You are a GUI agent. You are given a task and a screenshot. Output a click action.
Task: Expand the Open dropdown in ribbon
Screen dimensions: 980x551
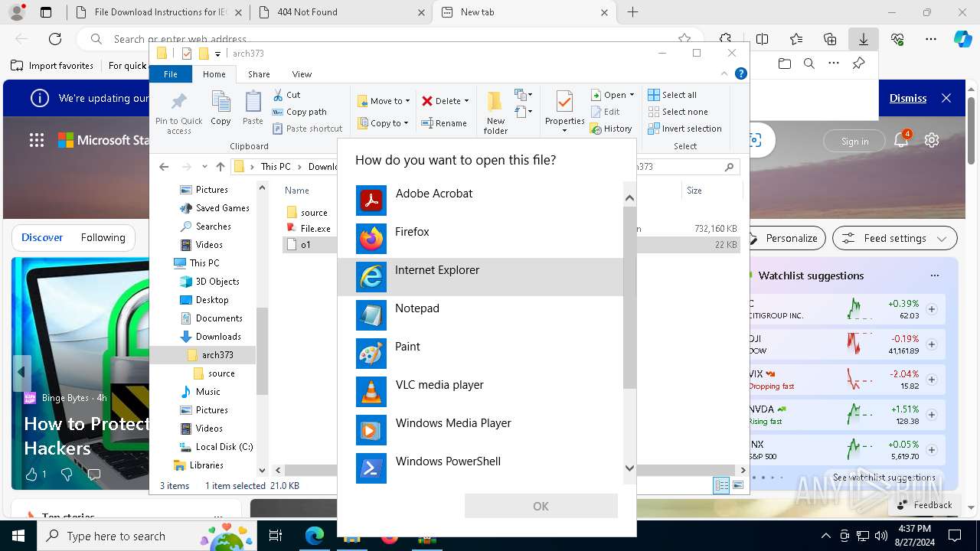coord(612,95)
